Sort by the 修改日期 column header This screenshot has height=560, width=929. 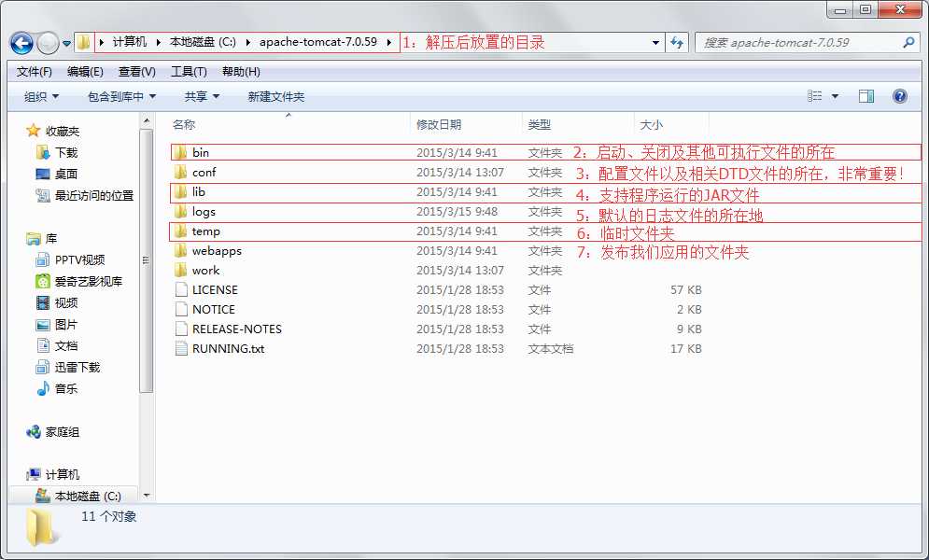coord(439,124)
